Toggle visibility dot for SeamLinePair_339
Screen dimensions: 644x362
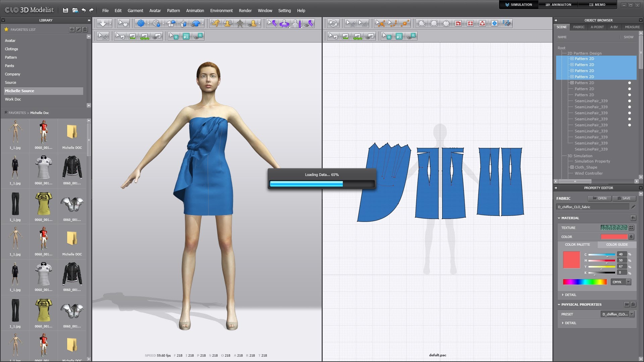tap(629, 101)
